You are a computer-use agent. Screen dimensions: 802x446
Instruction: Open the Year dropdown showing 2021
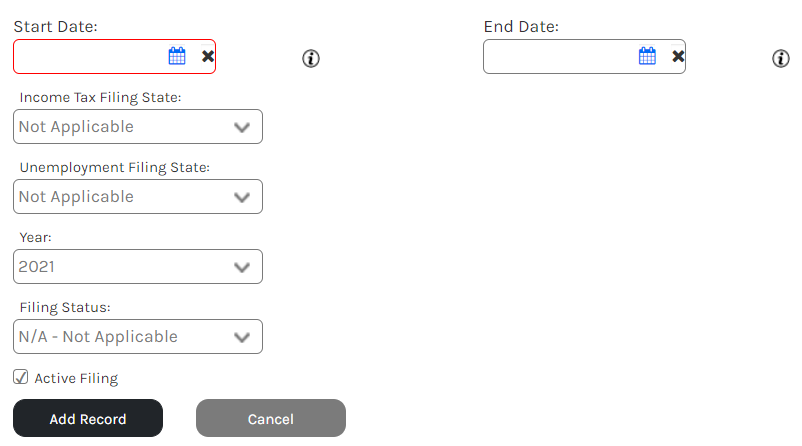(x=138, y=266)
